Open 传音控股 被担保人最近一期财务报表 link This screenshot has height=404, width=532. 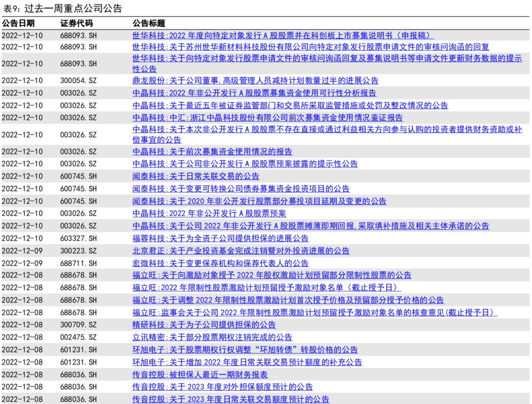[200, 375]
